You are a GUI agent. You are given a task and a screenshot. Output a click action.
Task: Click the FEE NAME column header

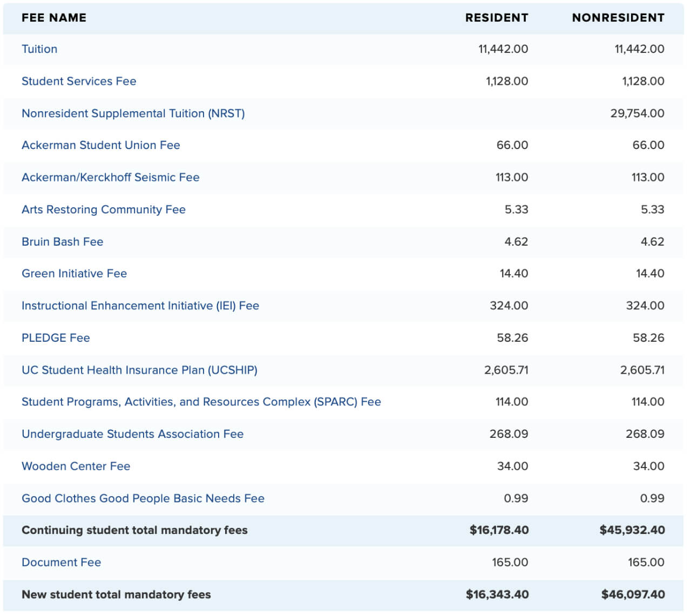[54, 18]
